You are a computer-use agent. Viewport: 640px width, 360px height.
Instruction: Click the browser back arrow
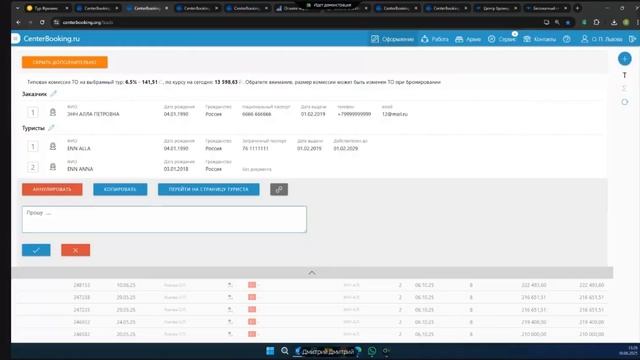18,22
